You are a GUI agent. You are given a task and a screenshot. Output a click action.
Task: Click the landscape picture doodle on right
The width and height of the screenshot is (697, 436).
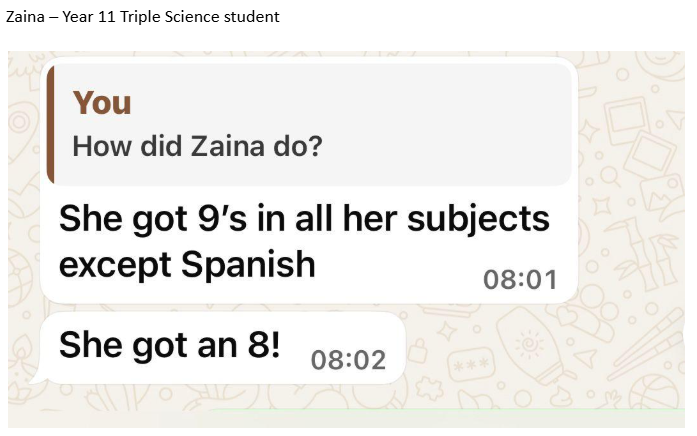tap(661, 194)
